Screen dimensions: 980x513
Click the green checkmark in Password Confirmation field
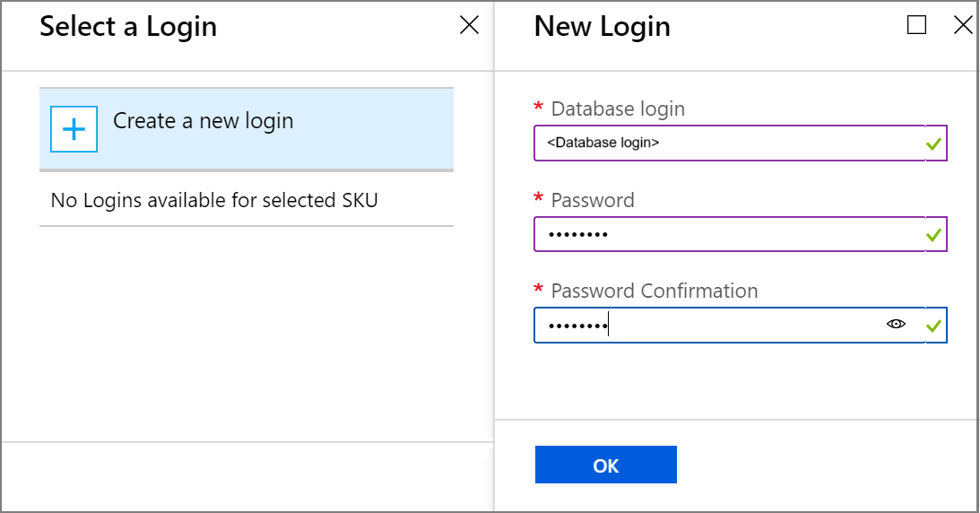(x=934, y=326)
